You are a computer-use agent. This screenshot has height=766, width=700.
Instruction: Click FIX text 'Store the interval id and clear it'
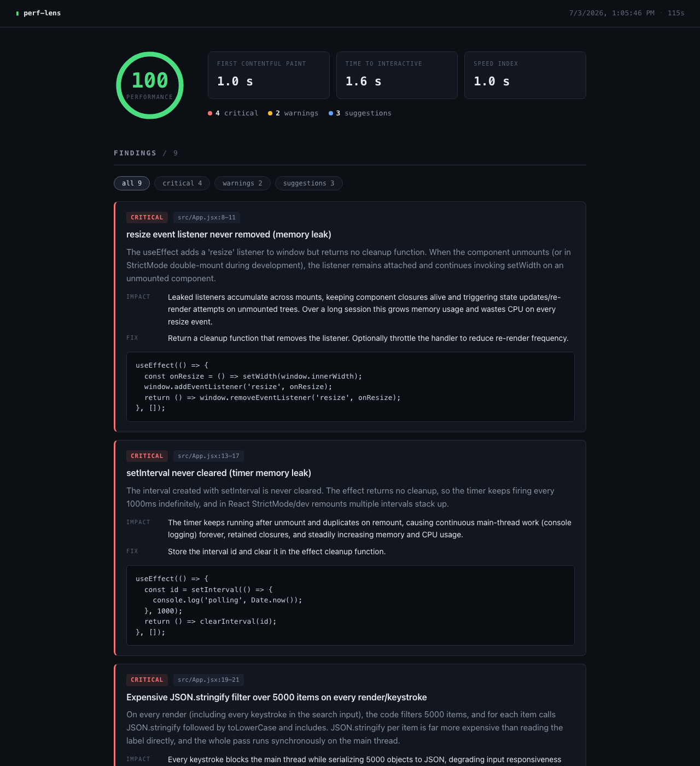tap(277, 552)
